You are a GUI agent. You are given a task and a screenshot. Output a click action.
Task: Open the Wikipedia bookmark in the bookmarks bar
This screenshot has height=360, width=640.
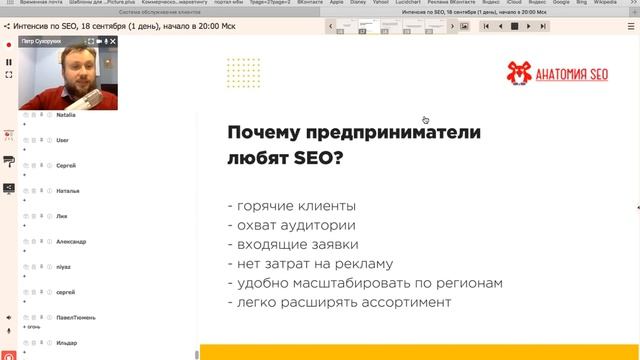pos(605,2)
